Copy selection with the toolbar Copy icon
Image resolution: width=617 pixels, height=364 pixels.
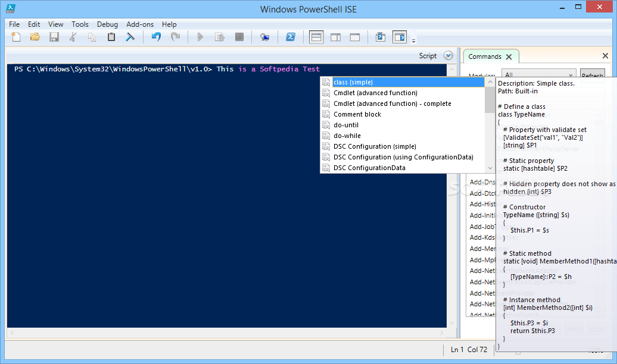(92, 37)
